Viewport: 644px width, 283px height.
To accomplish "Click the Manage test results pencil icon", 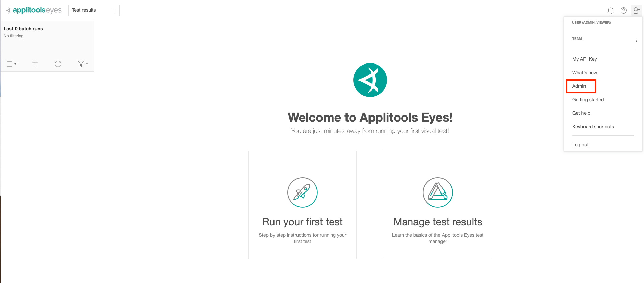I will point(438,192).
